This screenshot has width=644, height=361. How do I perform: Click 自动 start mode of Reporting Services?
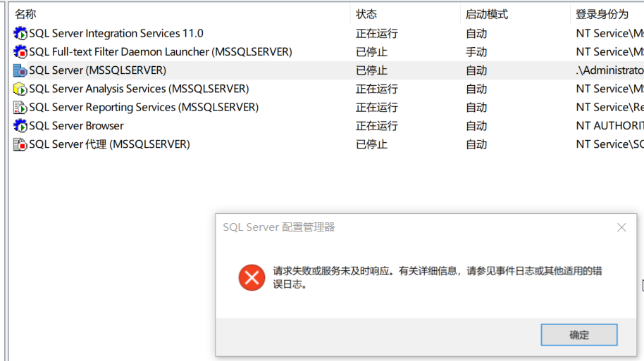click(x=476, y=108)
